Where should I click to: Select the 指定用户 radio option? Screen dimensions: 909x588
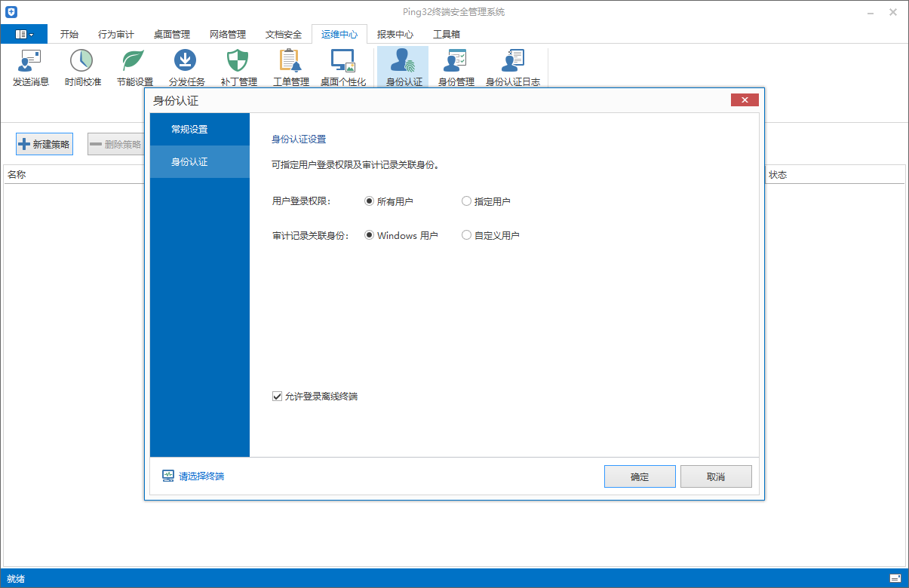coord(486,201)
